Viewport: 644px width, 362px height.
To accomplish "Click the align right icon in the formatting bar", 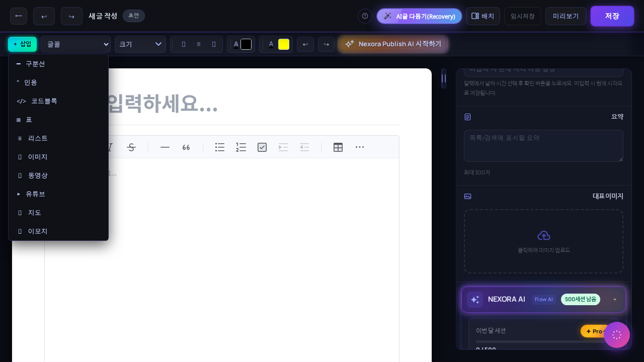I will pos(214,44).
